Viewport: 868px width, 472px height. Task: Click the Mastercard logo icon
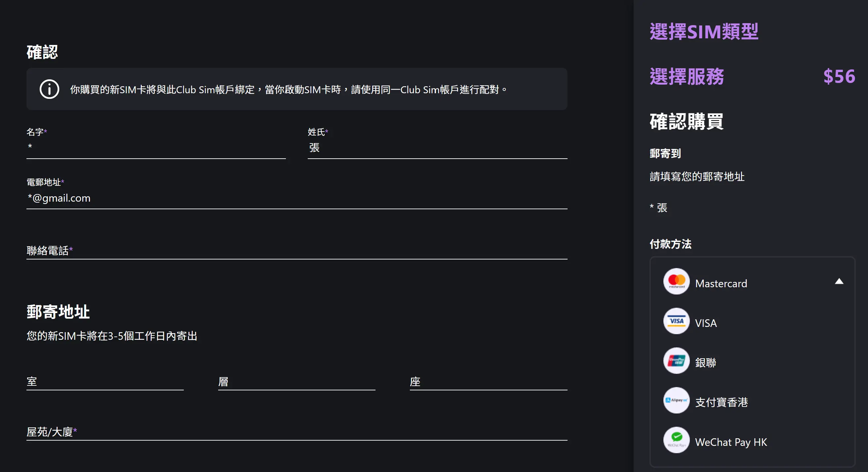(676, 281)
